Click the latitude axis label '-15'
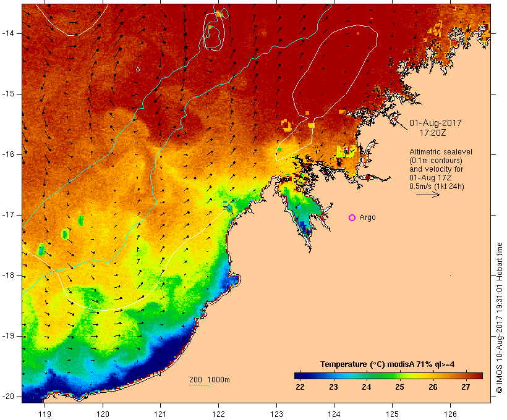Viewport: 507px width, 420px height. (x=8, y=94)
